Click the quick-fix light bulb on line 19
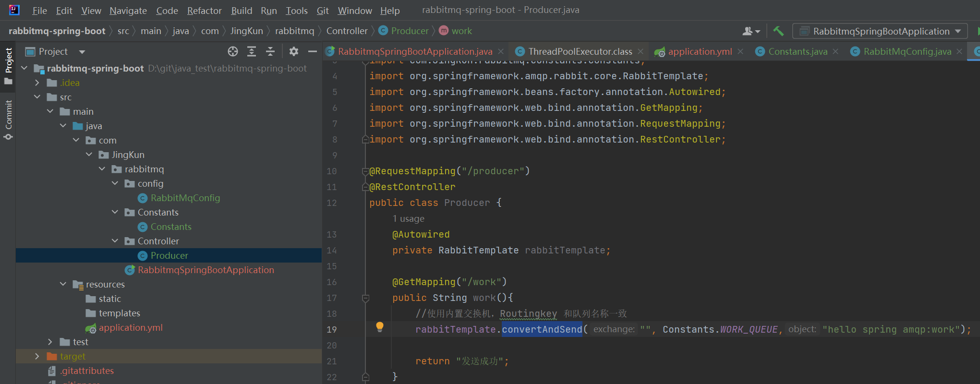The image size is (980, 384). click(x=380, y=327)
